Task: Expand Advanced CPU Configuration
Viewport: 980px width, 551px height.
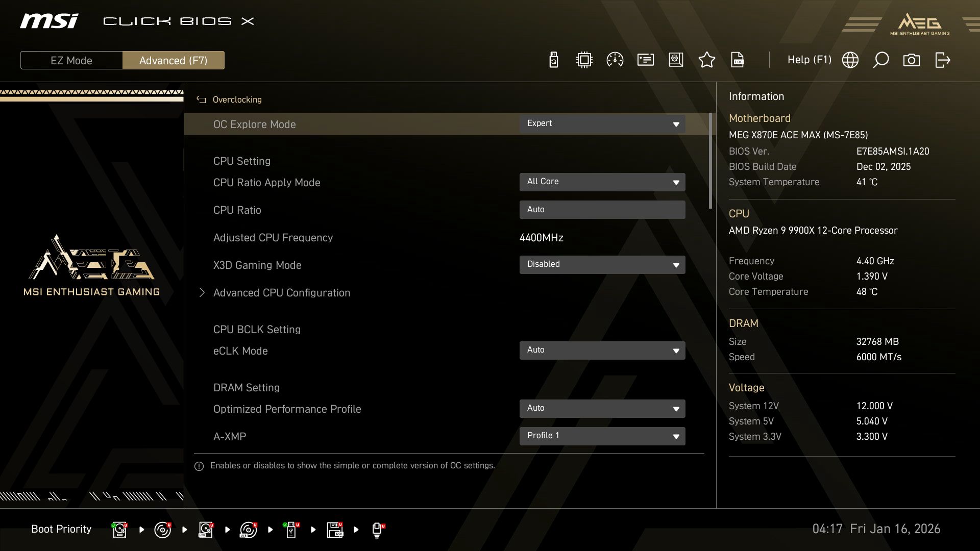Action: tap(282, 292)
